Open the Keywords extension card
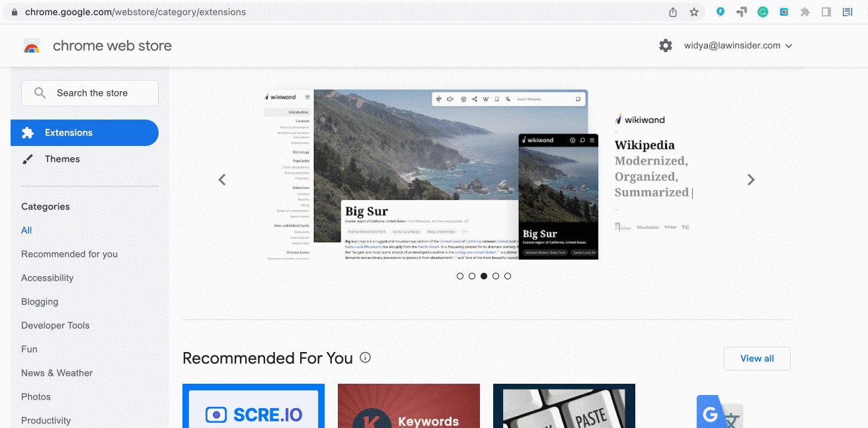 pyautogui.click(x=409, y=406)
